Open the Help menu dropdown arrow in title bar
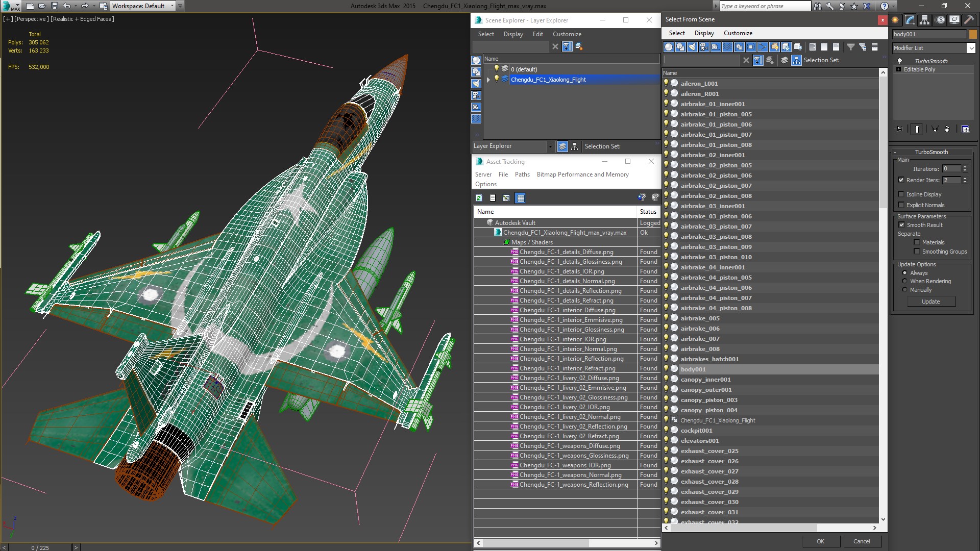The width and height of the screenshot is (980, 551). [894, 6]
